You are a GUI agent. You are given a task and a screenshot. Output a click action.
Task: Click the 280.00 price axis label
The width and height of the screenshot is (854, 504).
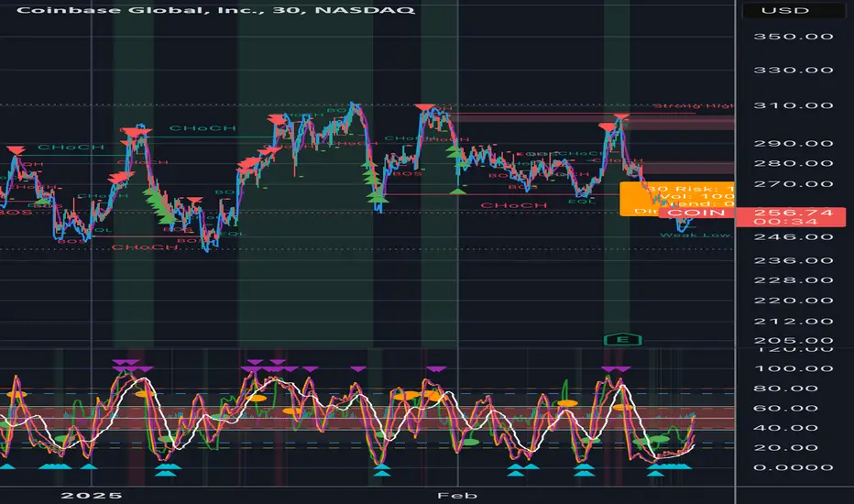point(793,163)
